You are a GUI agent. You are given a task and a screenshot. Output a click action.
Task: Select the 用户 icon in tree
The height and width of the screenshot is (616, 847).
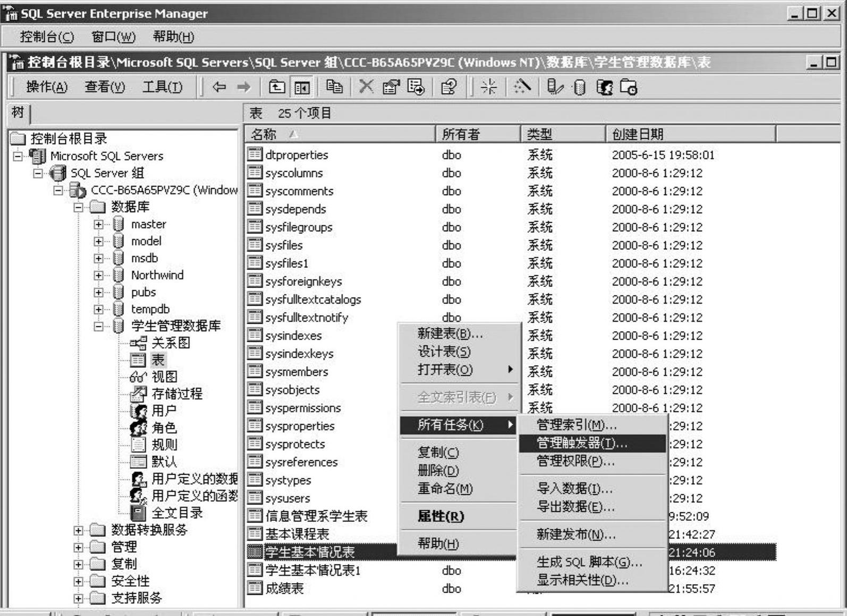[139, 411]
